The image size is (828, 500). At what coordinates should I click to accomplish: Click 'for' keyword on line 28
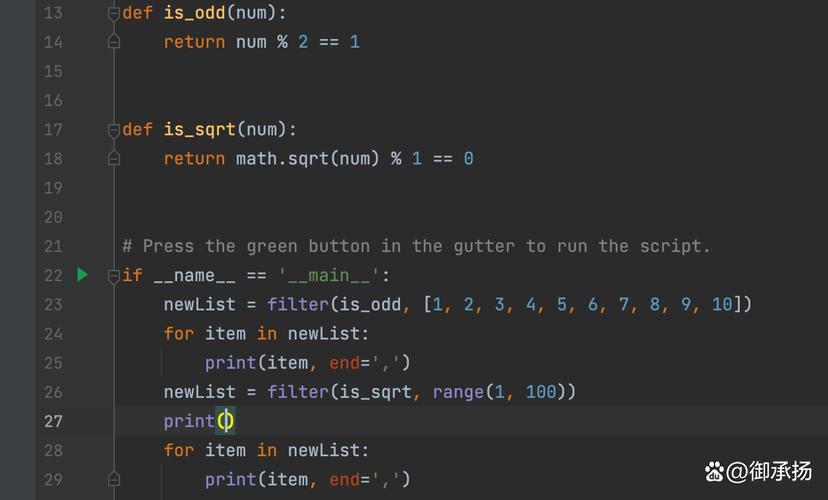pos(178,450)
